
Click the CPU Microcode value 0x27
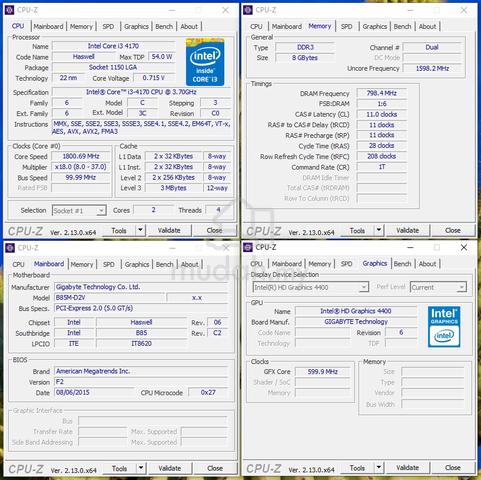pos(208,392)
